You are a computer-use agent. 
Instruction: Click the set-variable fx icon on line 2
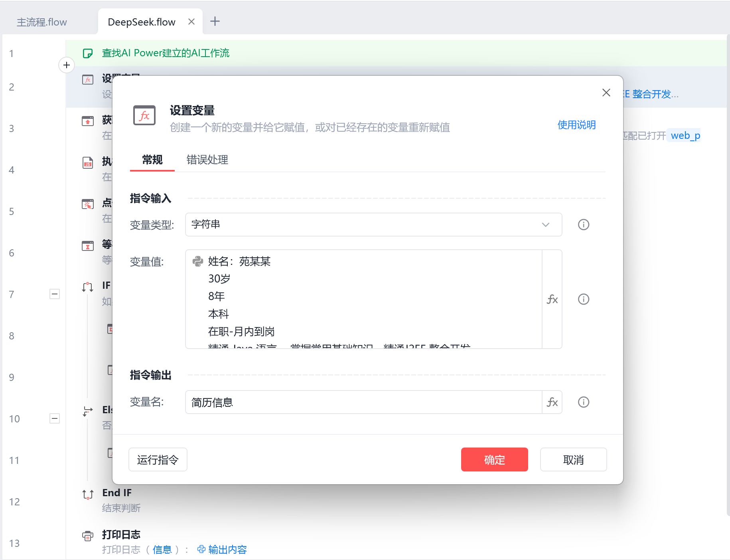tap(88, 80)
